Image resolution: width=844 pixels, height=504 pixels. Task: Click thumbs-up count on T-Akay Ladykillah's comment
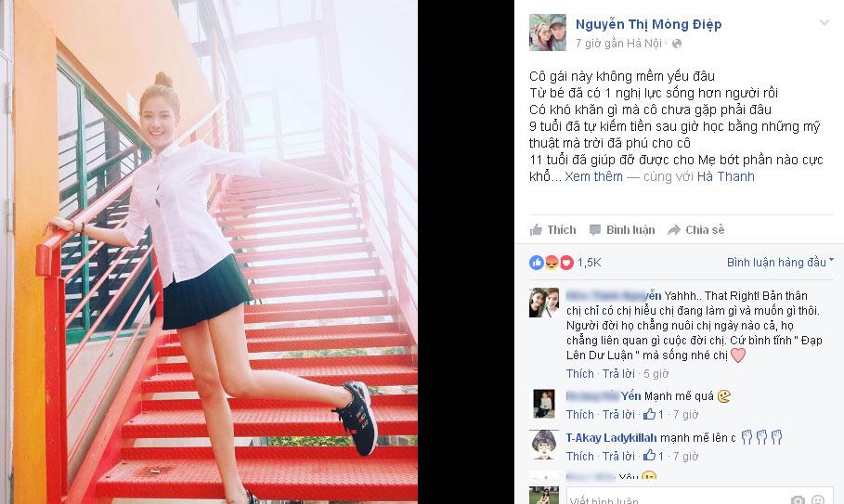point(654,456)
